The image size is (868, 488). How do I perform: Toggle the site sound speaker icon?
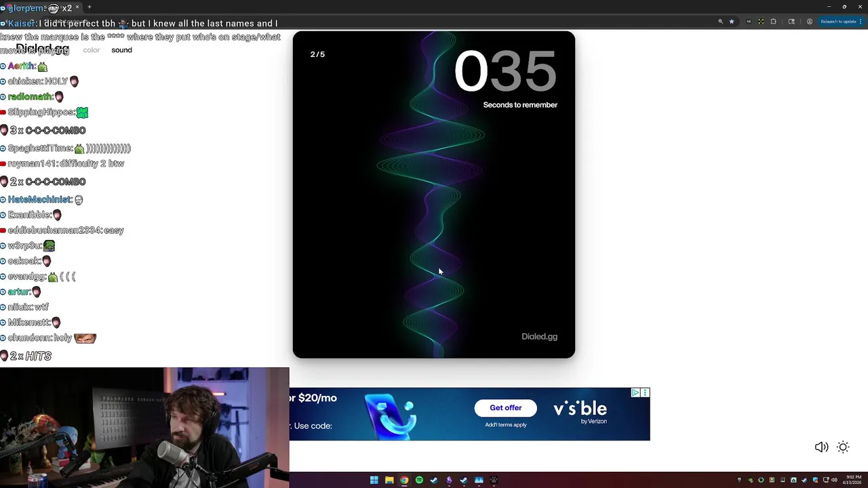(821, 447)
